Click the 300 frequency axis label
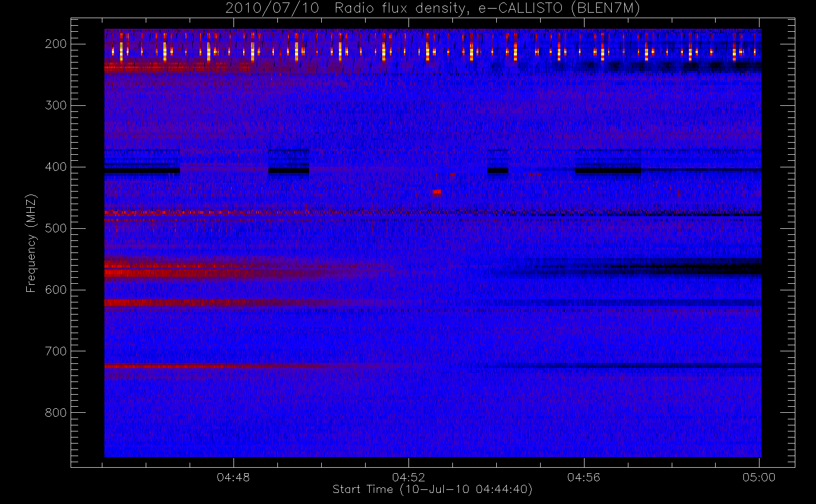Screen dimensions: 816x504 click(55, 105)
